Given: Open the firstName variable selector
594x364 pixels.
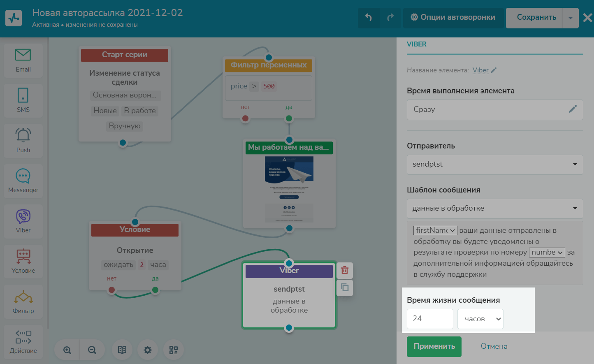Looking at the screenshot, I should pos(435,230).
